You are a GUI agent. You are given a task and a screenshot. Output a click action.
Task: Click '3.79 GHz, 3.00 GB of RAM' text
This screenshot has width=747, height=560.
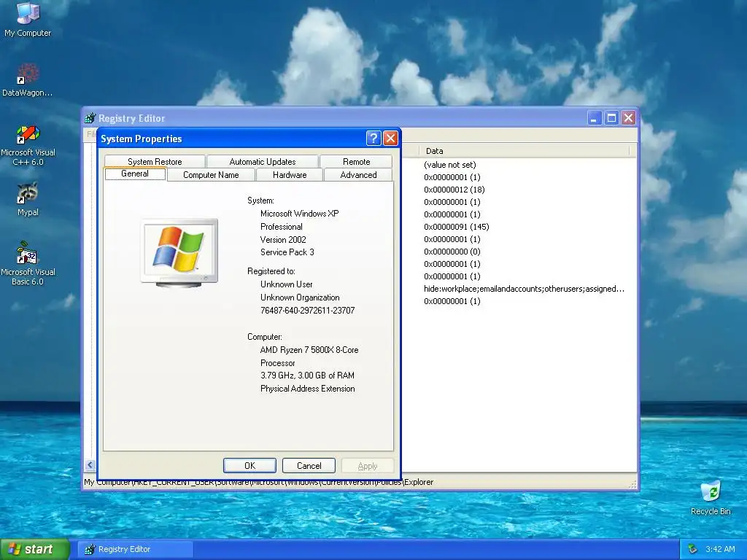[307, 376]
